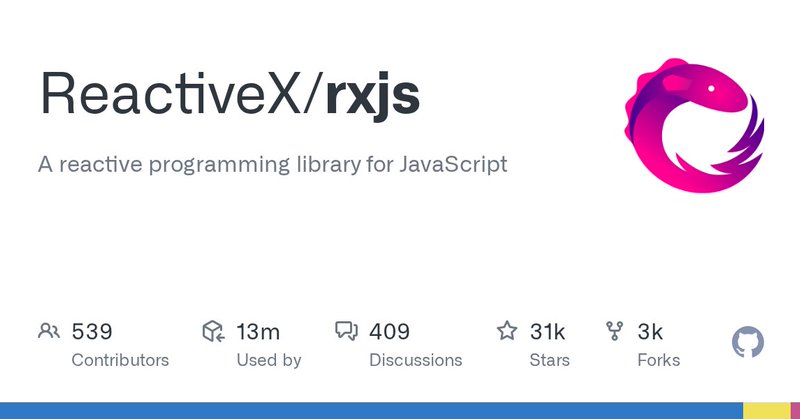Click the Discussions label
The width and height of the screenshot is (800, 419).
tap(416, 360)
